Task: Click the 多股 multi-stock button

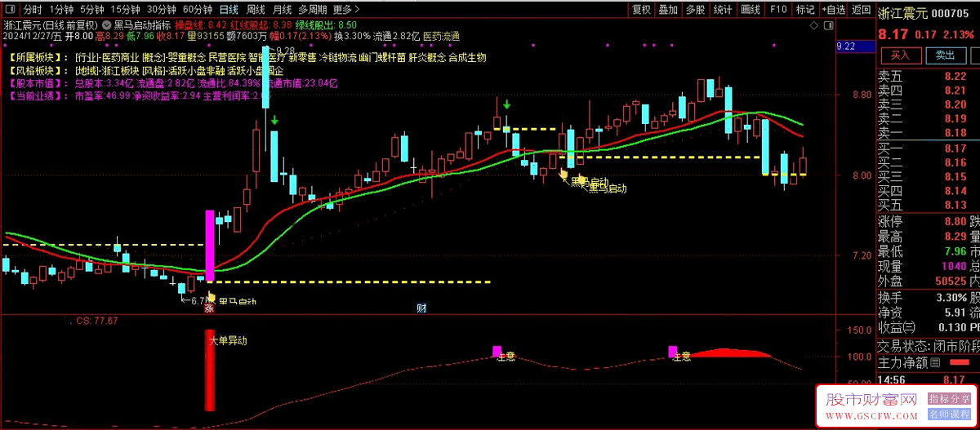Action: tap(695, 10)
